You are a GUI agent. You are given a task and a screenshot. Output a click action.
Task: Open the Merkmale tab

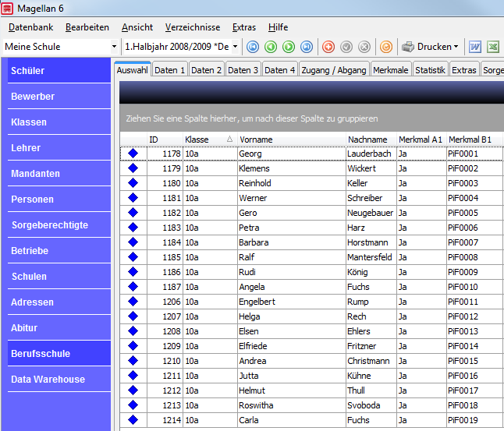pyautogui.click(x=391, y=70)
